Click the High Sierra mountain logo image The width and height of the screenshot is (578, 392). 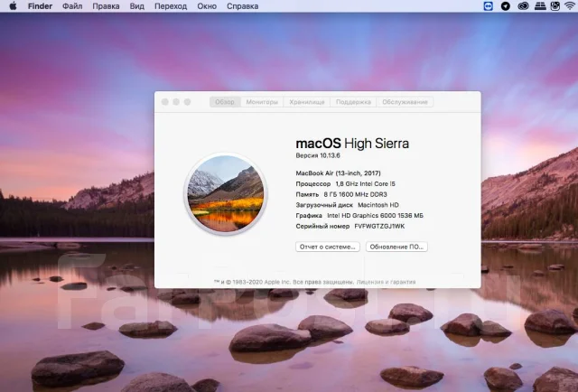coord(226,193)
